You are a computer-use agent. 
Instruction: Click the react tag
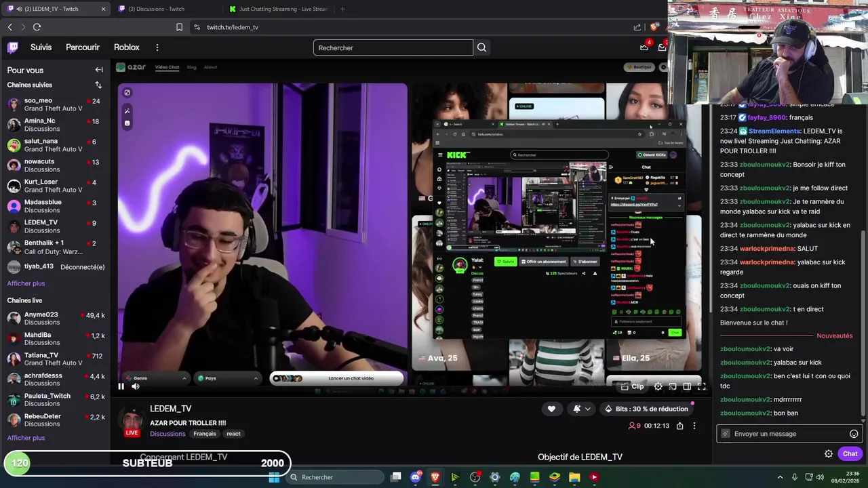tap(233, 434)
